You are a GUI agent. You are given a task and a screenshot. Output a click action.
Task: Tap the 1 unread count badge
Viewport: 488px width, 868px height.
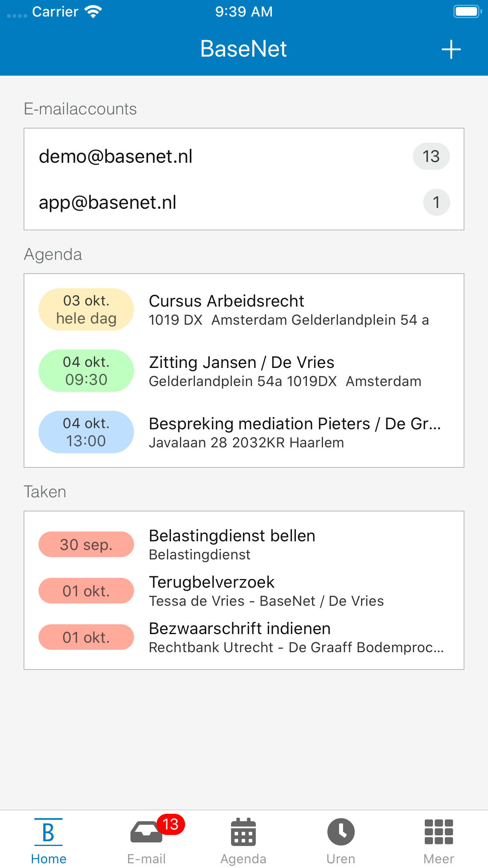pyautogui.click(x=436, y=202)
